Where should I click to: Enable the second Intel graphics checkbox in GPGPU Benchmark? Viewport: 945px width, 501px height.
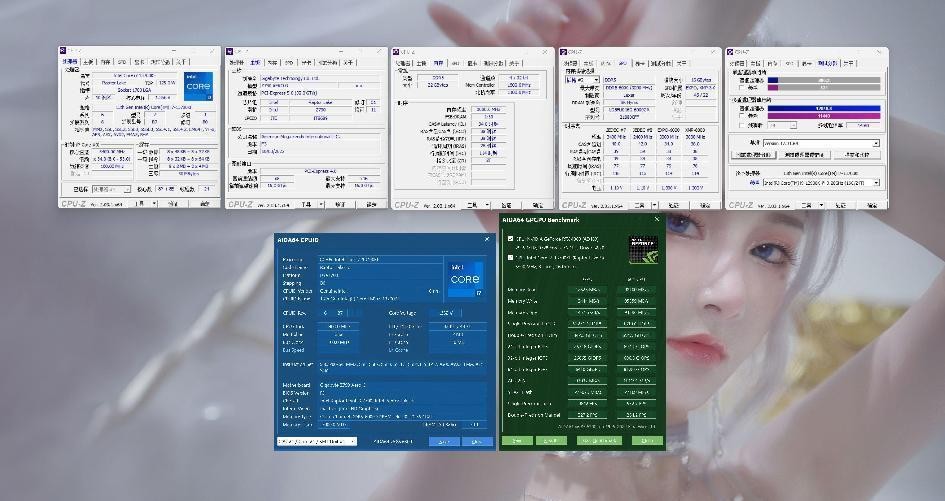point(511,257)
